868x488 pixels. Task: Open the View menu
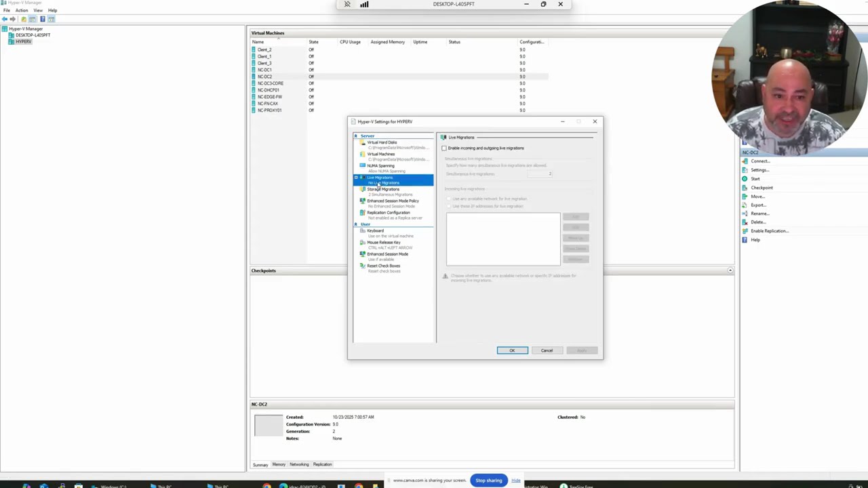pos(38,10)
